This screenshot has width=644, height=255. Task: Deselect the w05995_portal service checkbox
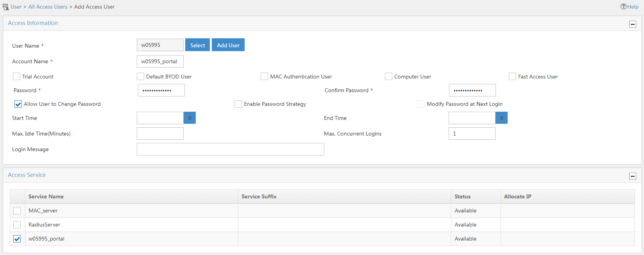point(17,239)
